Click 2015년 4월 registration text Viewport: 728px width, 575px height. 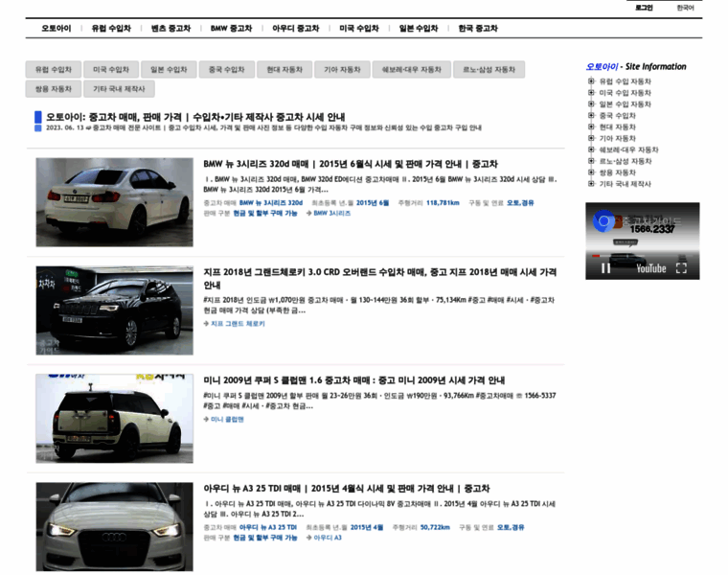(x=367, y=528)
